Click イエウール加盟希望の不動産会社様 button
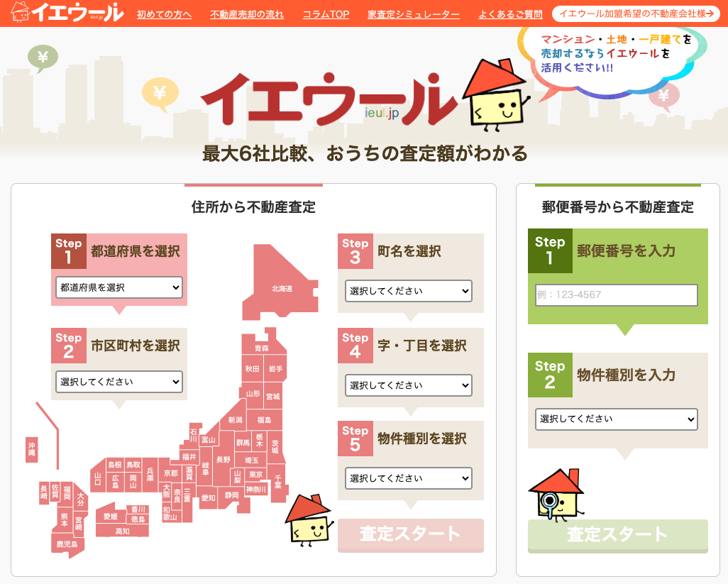The height and width of the screenshot is (584, 728). point(636,14)
